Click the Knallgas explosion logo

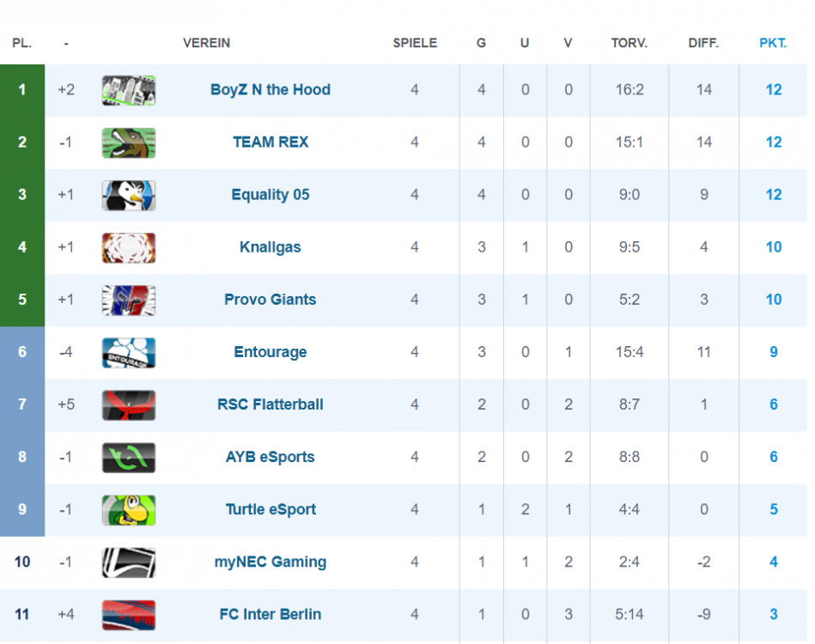(x=128, y=247)
